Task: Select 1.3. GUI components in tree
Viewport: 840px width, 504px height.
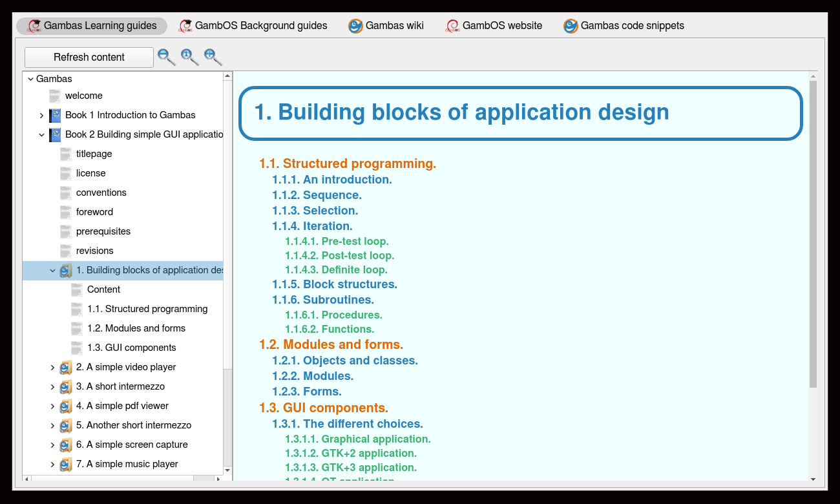Action: (x=131, y=348)
